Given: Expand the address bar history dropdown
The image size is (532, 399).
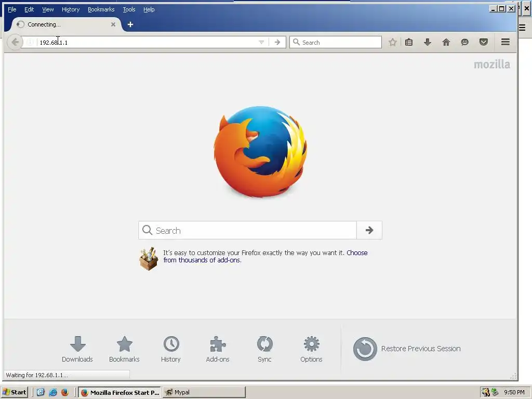Looking at the screenshot, I should point(261,43).
